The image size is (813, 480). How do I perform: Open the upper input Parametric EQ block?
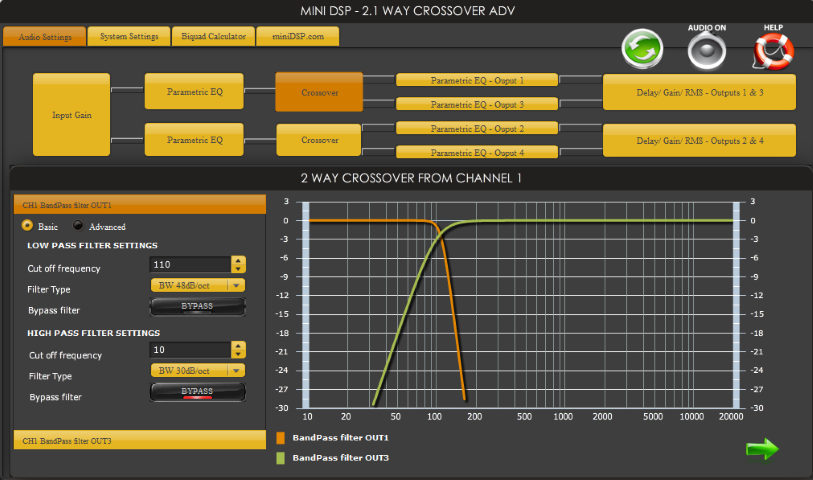tap(194, 91)
